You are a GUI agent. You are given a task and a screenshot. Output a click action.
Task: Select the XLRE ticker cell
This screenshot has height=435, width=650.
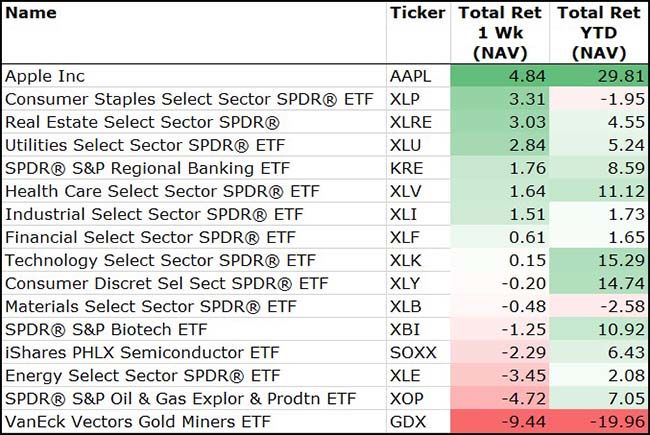(x=412, y=121)
